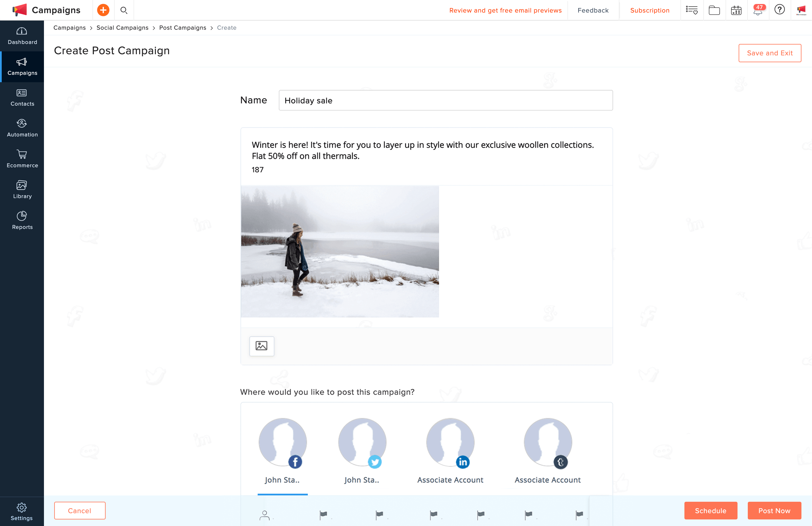Viewport: 812px width, 526px height.
Task: Click the person profile icon under Facebook account
Action: (264, 515)
